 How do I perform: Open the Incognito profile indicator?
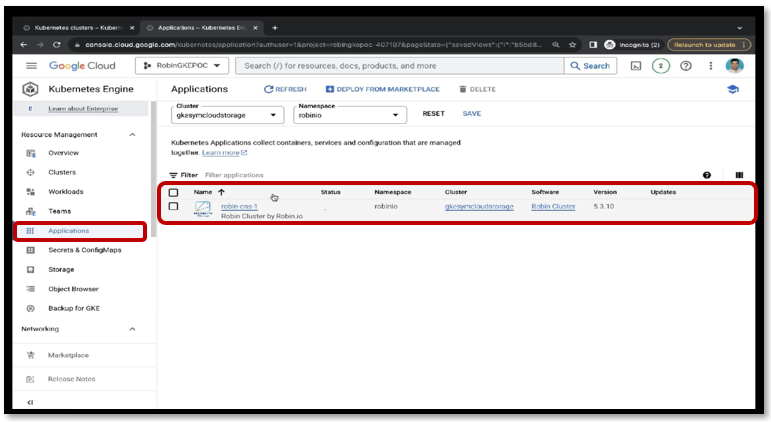632,45
